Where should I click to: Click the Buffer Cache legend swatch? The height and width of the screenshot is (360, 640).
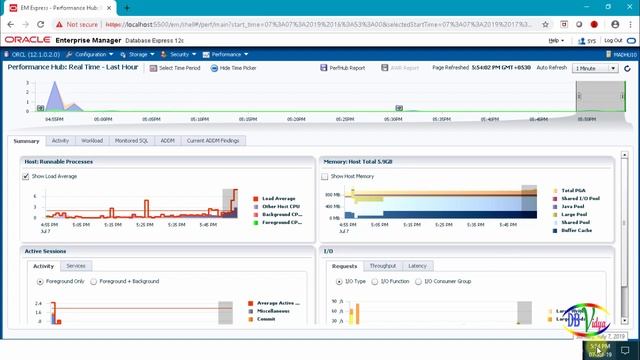(x=555, y=231)
